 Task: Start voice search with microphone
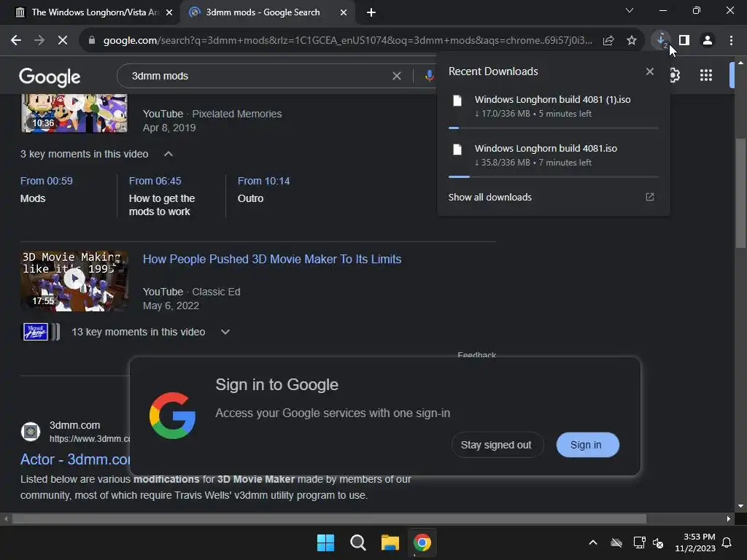[x=429, y=76]
